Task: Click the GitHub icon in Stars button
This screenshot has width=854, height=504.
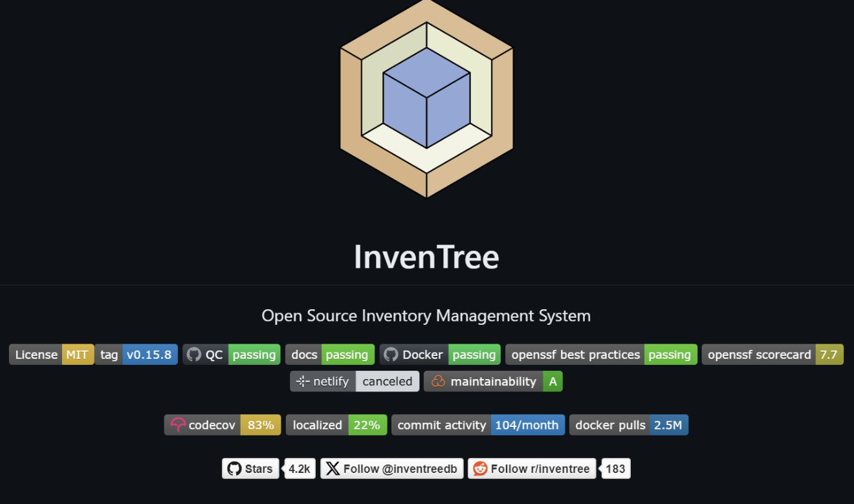Action: pyautogui.click(x=234, y=469)
